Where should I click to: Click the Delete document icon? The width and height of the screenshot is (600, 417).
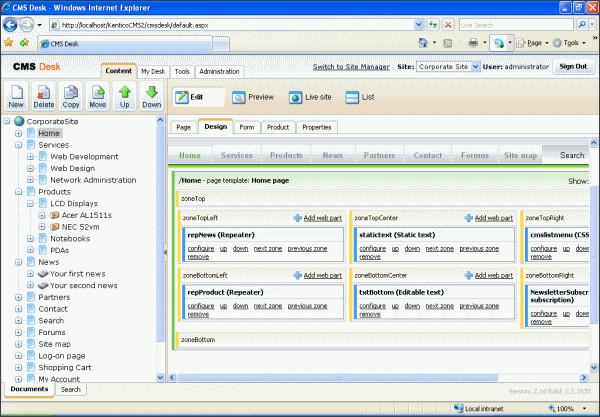click(43, 96)
